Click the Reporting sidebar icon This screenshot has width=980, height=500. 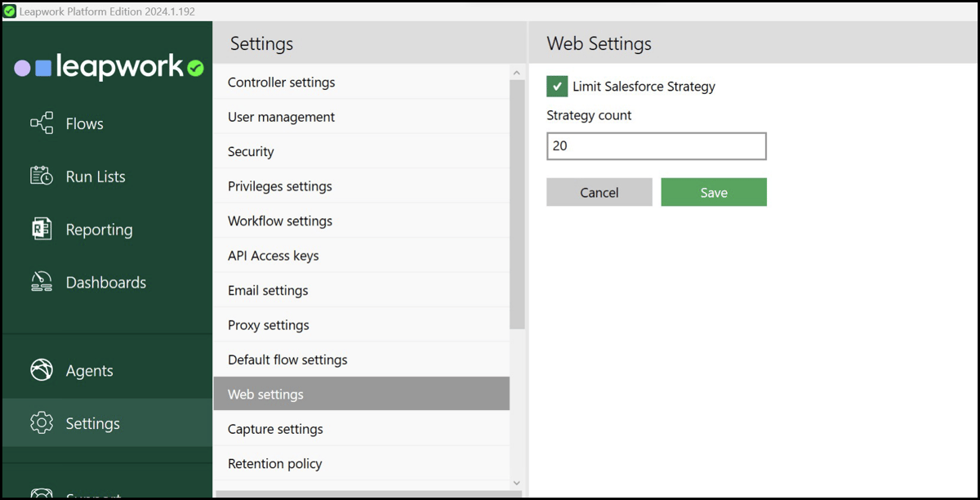coord(42,229)
